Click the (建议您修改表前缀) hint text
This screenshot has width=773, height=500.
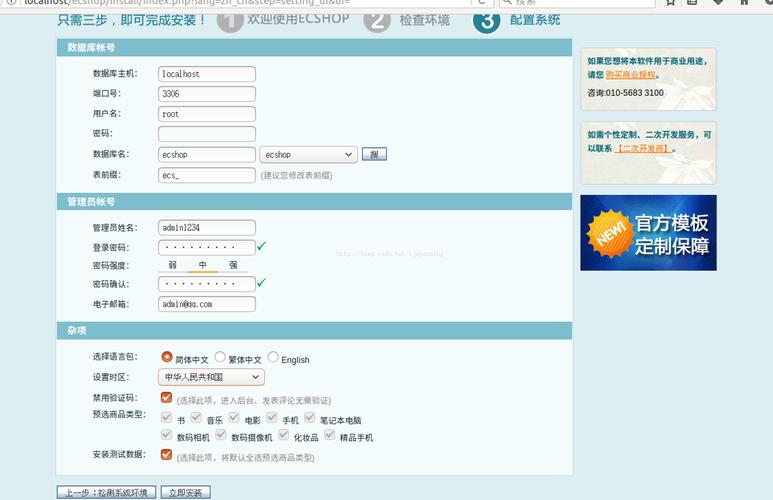296,176
